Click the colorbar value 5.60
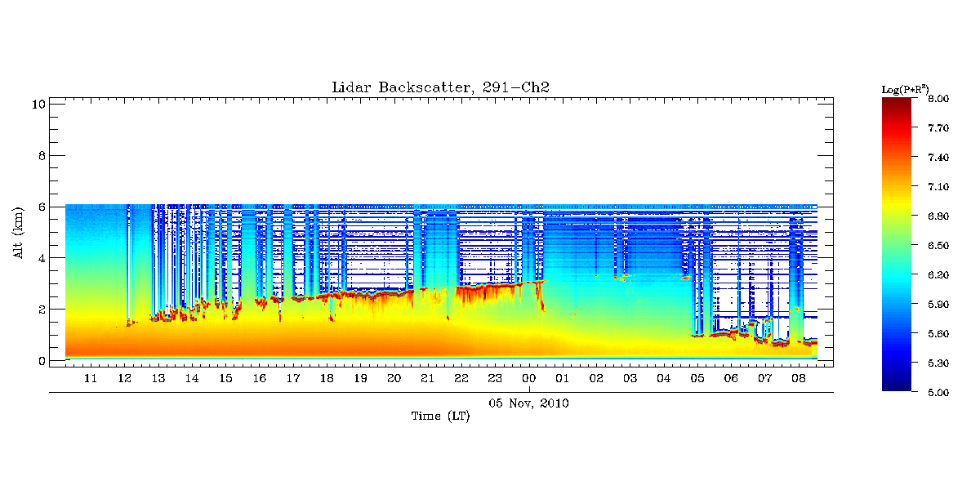 pos(938,333)
